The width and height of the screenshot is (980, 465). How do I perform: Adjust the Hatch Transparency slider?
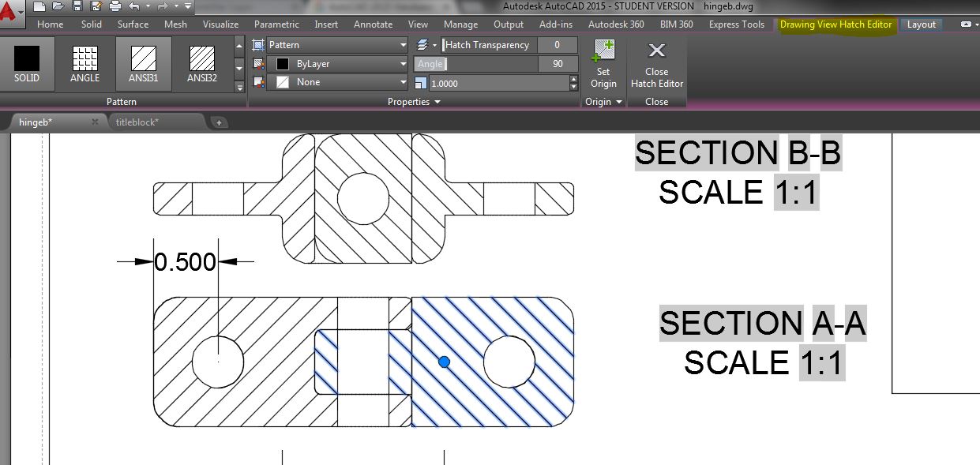click(x=490, y=45)
